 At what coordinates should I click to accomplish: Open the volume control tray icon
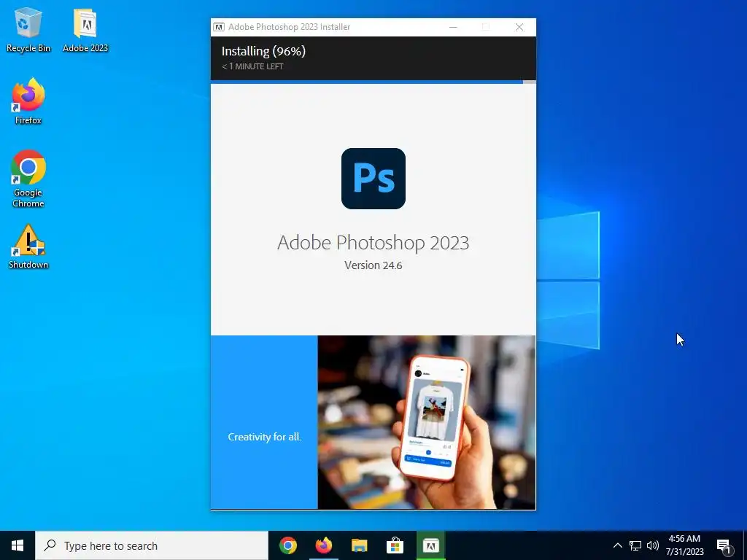(653, 545)
